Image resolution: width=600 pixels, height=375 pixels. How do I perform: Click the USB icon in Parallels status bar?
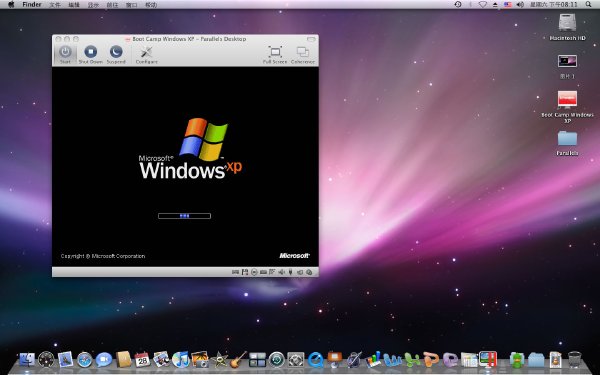(x=290, y=272)
